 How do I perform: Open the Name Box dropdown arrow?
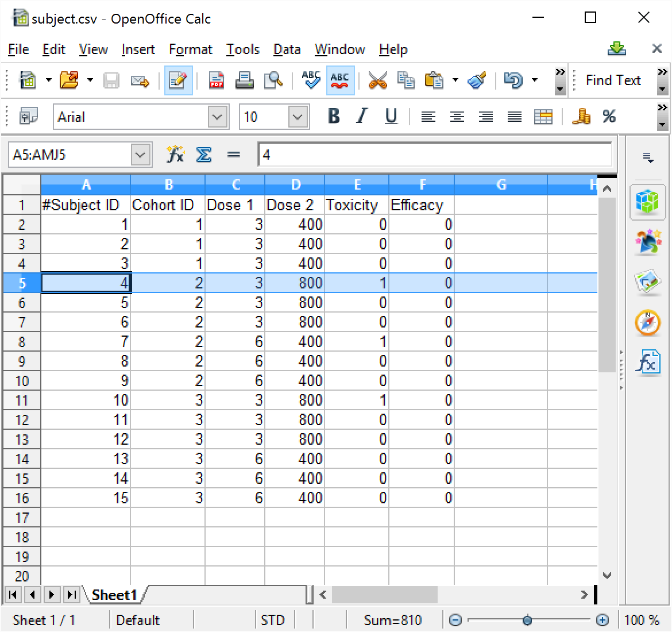pos(141,155)
